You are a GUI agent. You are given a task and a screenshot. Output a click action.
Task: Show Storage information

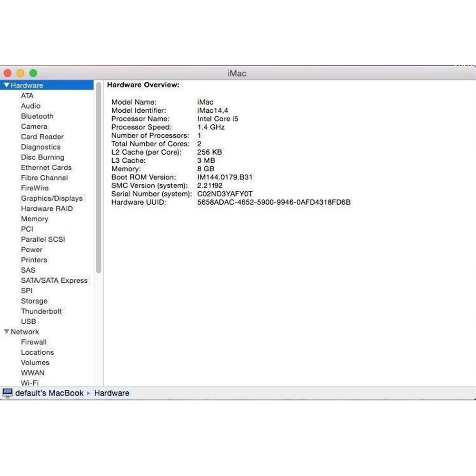point(34,301)
